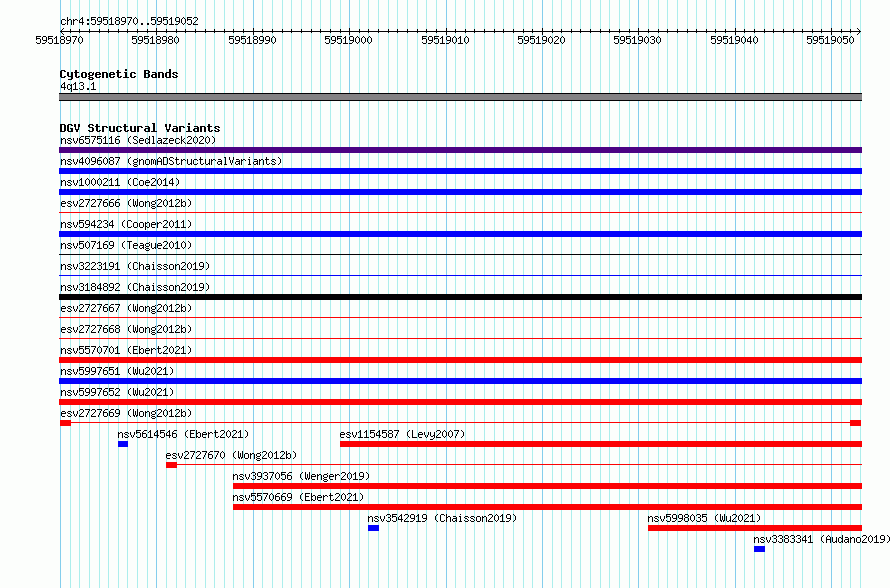Click the small blue block for nsv5614546
Image resolution: width=890 pixels, height=588 pixels.
tap(123, 444)
